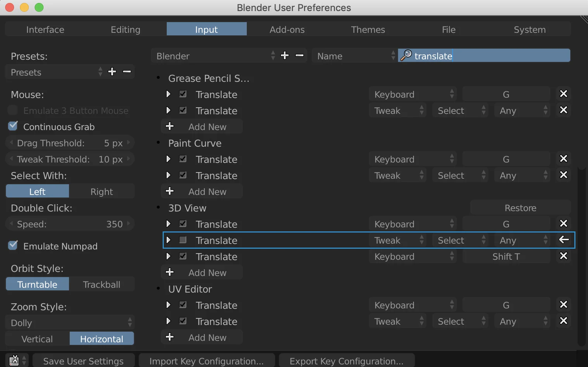Screen dimensions: 588x367
Task: Add New keymap item under Grease Pencil
Action: tap(202, 126)
